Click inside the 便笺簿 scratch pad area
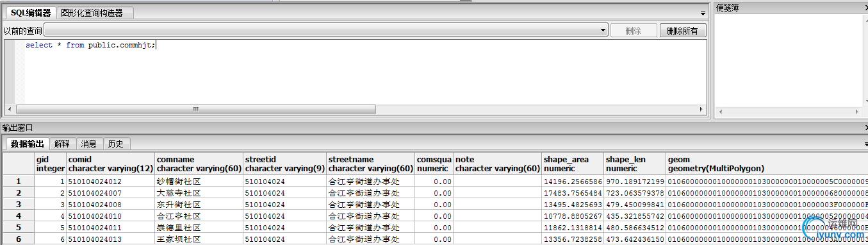 tap(789, 61)
